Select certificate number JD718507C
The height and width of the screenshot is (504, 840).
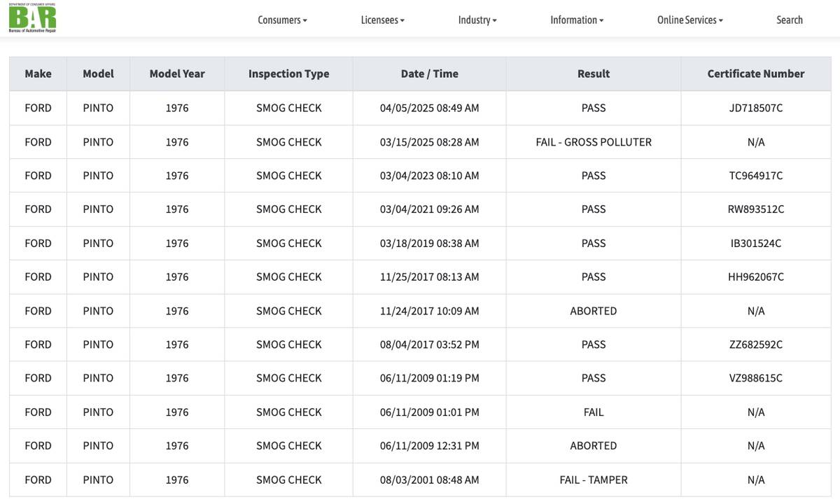(755, 108)
